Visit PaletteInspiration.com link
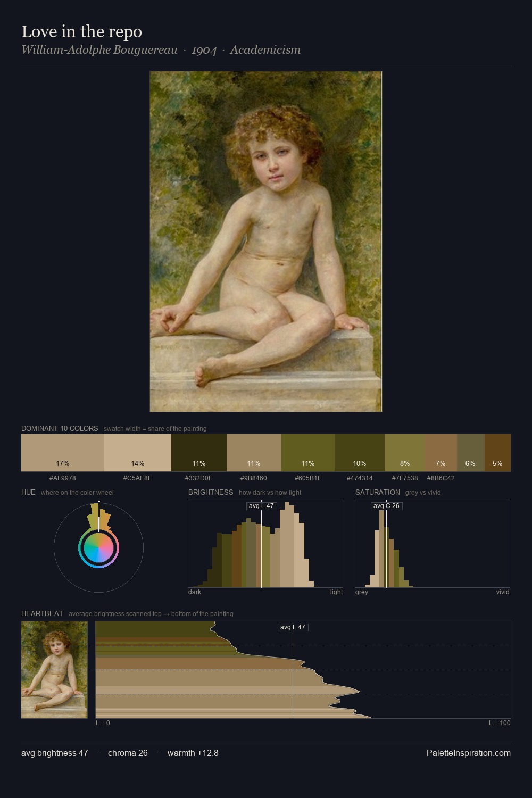 pyautogui.click(x=469, y=753)
